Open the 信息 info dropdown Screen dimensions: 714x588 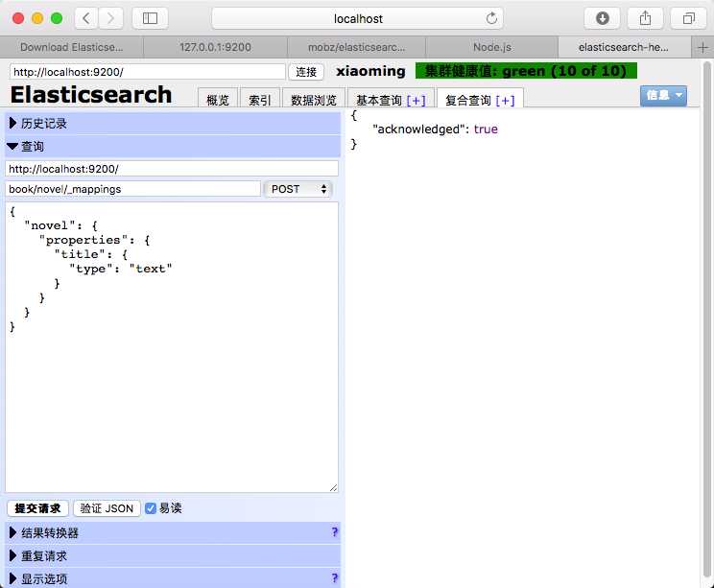(663, 96)
